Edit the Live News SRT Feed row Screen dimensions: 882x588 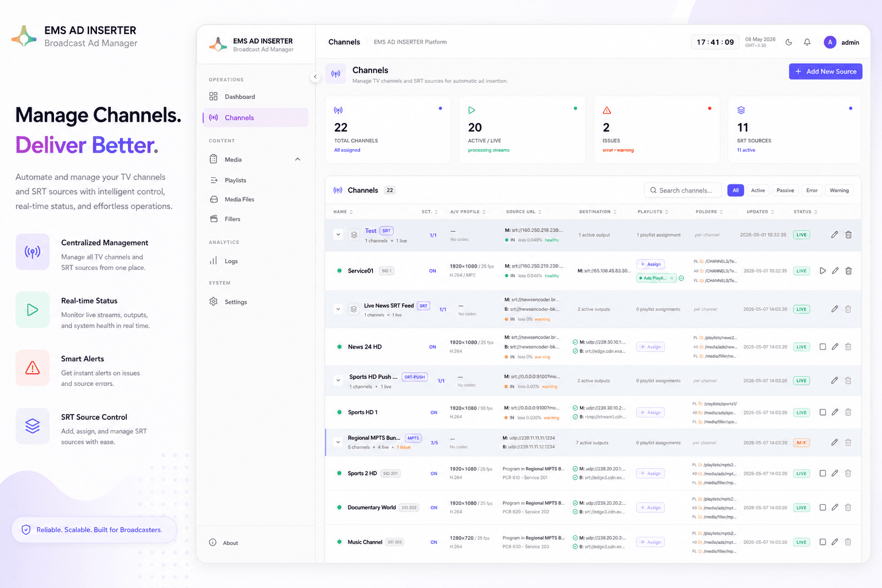834,309
